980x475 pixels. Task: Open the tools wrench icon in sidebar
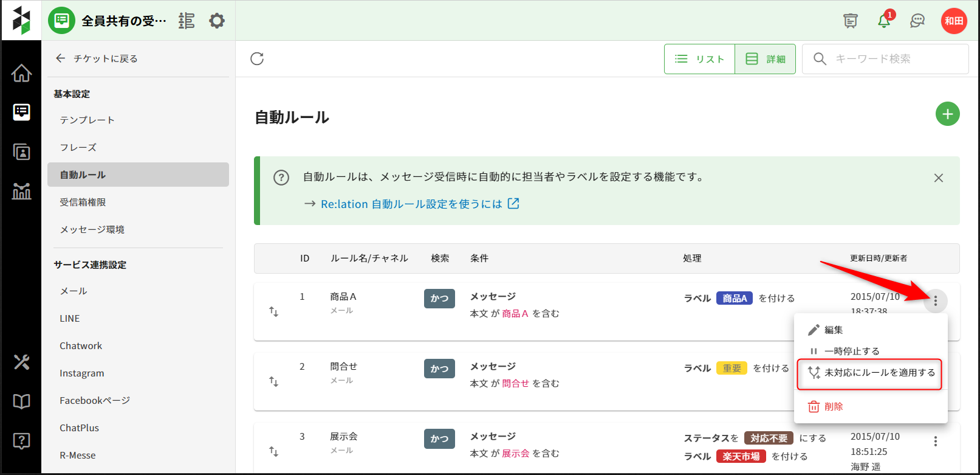tap(21, 362)
